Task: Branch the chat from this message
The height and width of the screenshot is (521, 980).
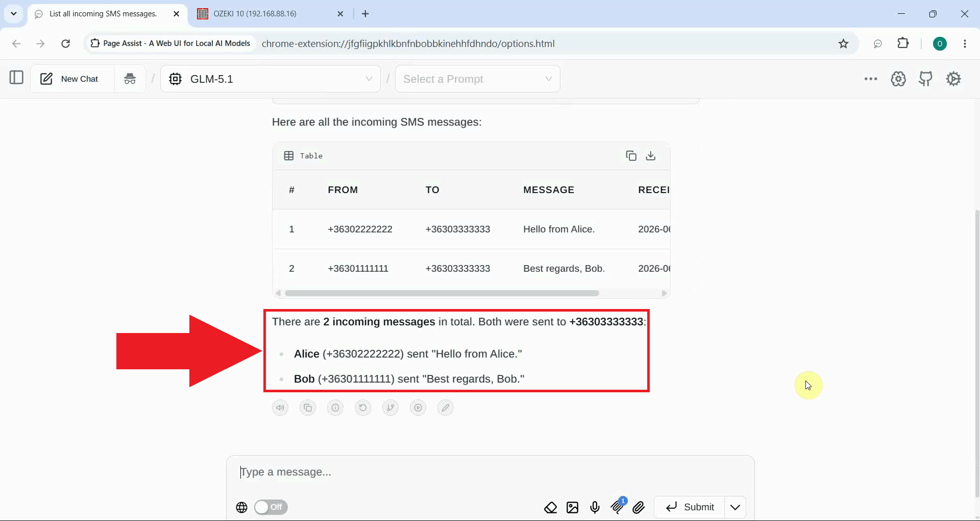Action: coord(390,408)
